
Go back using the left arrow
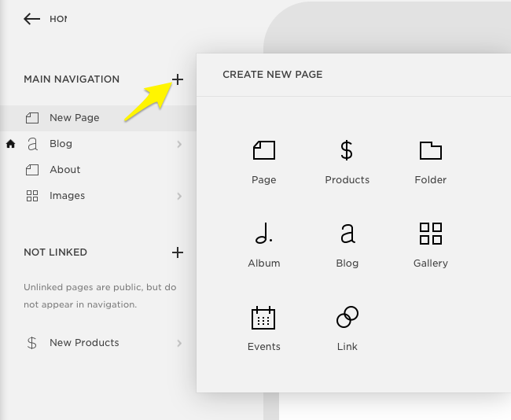tap(31, 19)
